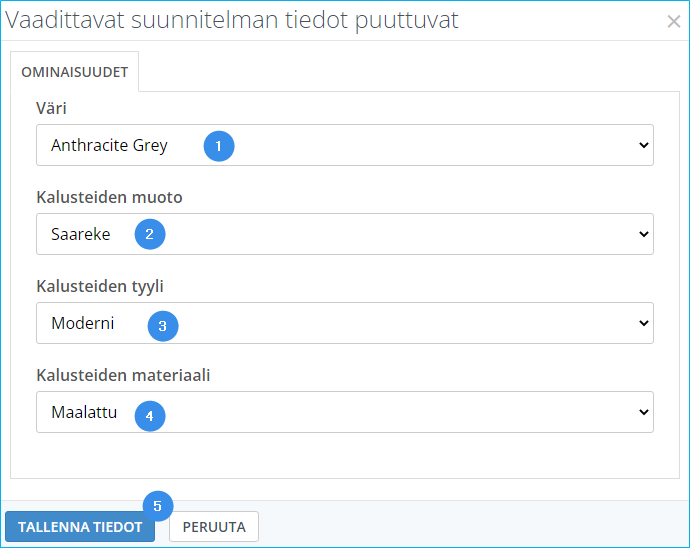Screen dimensions: 690x548
Task: Click the PERUUTA button
Action: (x=214, y=527)
